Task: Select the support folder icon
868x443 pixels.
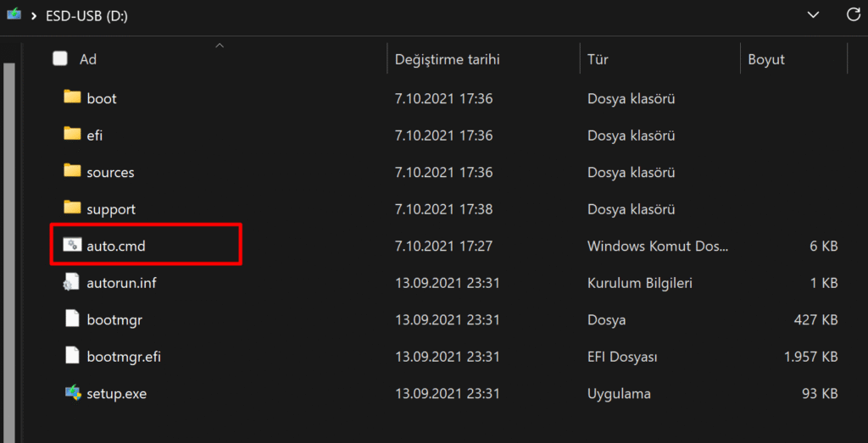Action: tap(72, 208)
